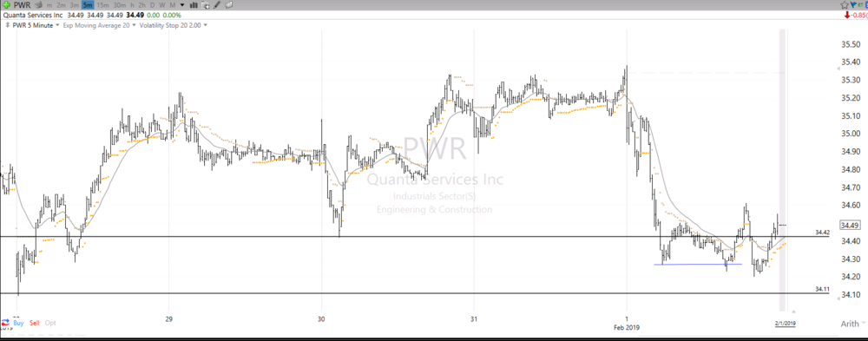This screenshot has width=868, height=341.
Task: Switch to the 15m timeframe
Action: point(102,5)
